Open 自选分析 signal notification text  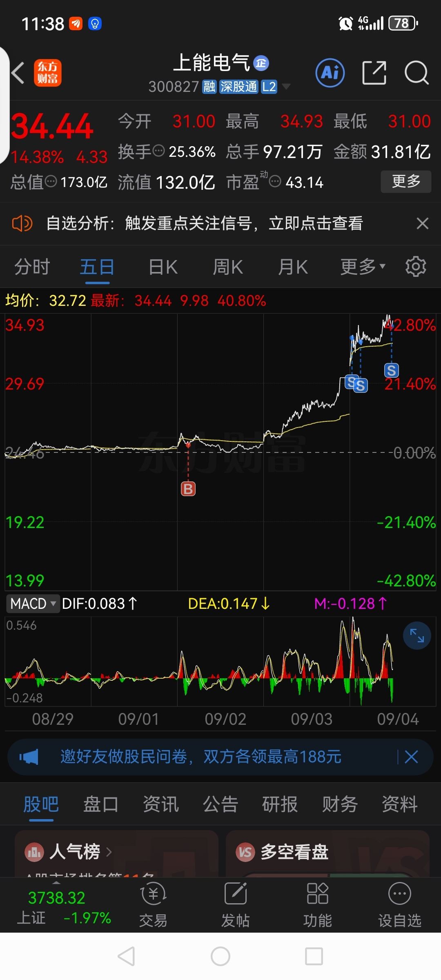click(x=204, y=223)
